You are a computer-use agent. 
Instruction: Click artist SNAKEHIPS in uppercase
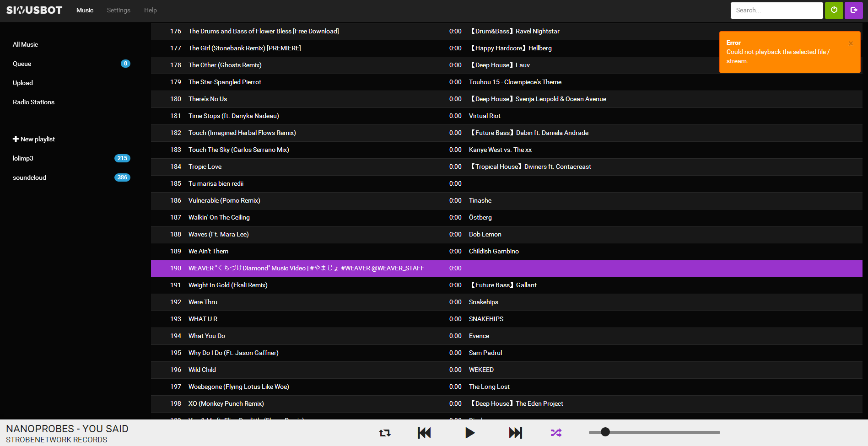point(486,319)
